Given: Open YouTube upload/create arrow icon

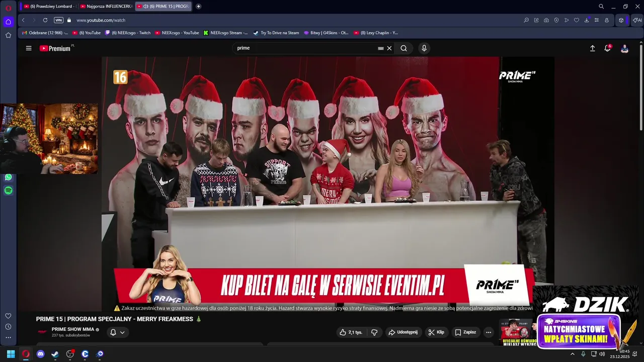Looking at the screenshot, I should coord(593,48).
